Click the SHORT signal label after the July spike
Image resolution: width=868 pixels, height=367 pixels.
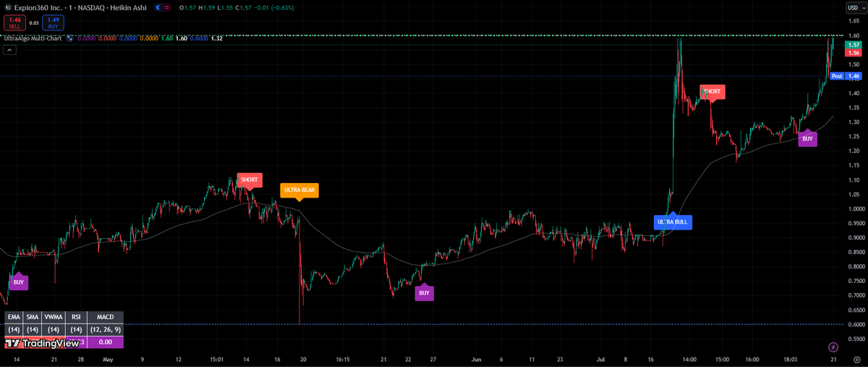[x=712, y=92]
